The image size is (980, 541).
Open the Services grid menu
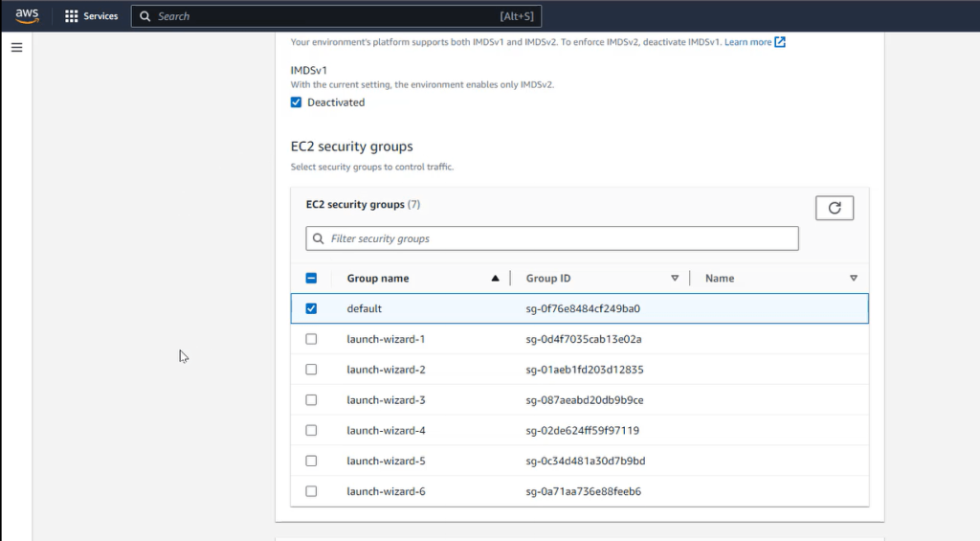click(71, 16)
